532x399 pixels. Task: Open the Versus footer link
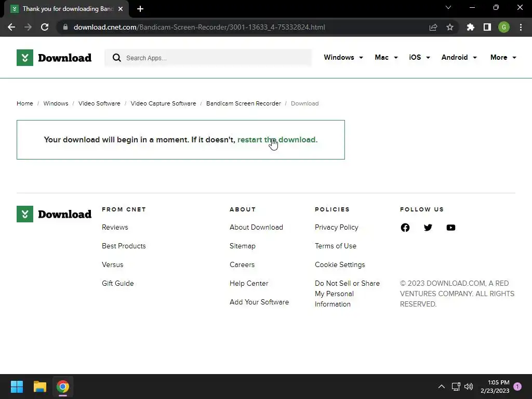coord(113,264)
